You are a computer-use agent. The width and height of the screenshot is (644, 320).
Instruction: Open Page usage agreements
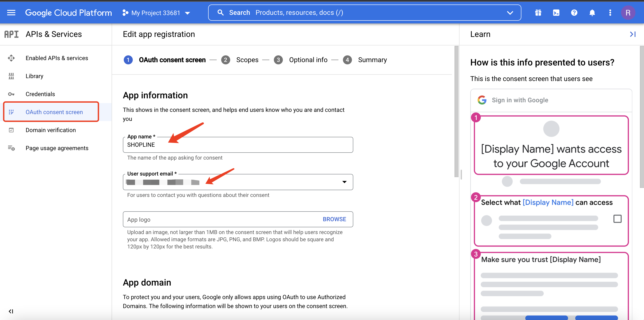[x=57, y=148]
